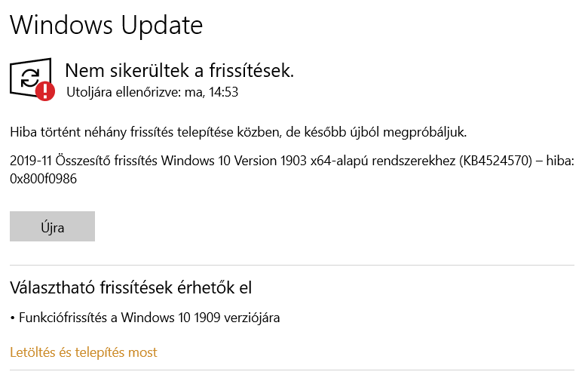Screen dimensions: 588x384
Task: Click the Version 1903 text in update name
Action: coord(271,161)
